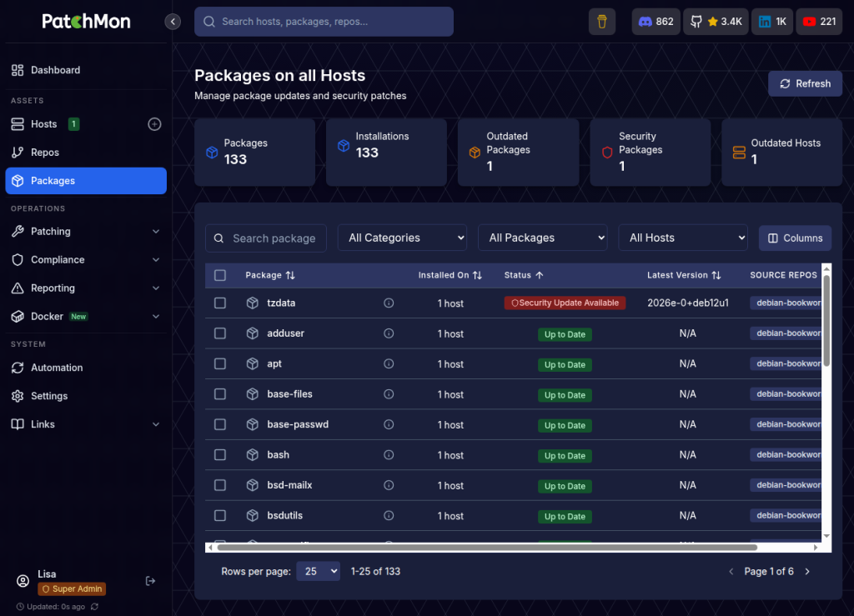The height and width of the screenshot is (616, 854).
Task: Open the rows per page dropdown
Action: 318,571
